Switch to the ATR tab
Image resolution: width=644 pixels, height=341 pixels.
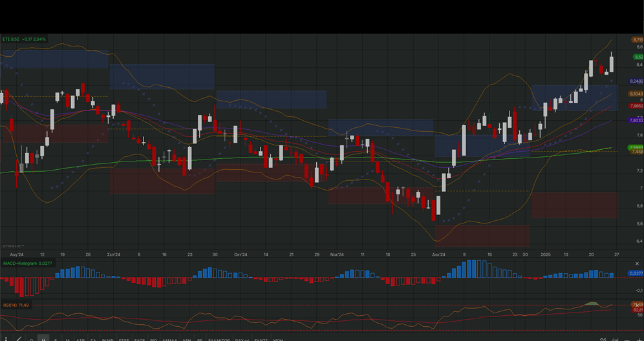tap(80, 340)
